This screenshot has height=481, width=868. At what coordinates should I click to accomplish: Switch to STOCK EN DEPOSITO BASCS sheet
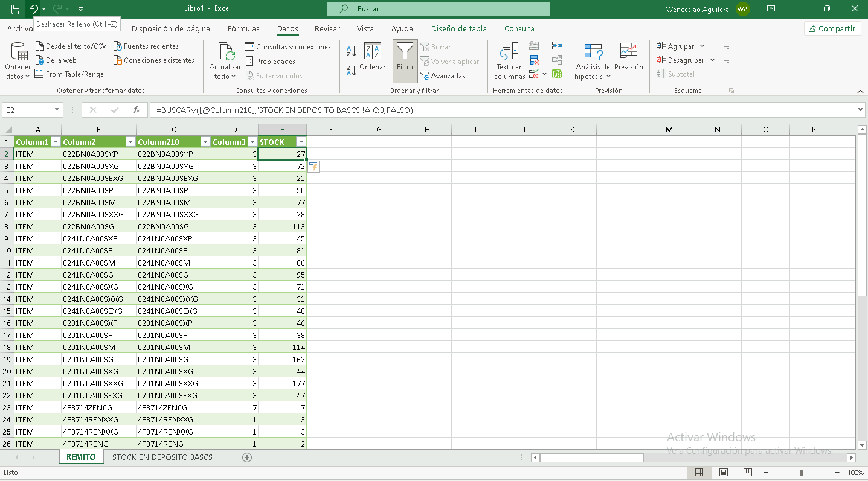point(162,457)
